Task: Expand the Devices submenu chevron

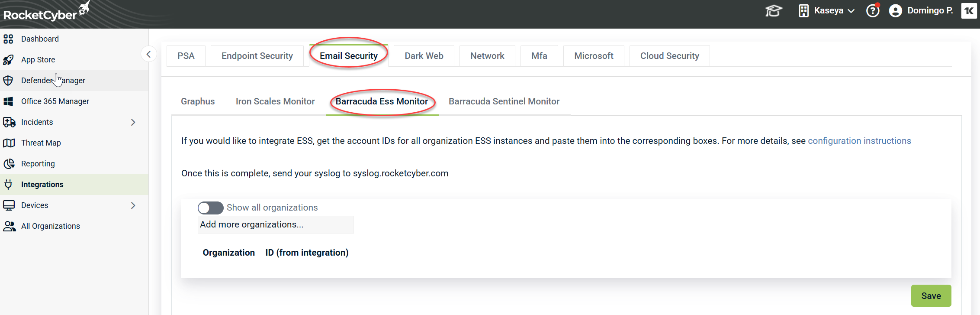Action: (x=133, y=205)
